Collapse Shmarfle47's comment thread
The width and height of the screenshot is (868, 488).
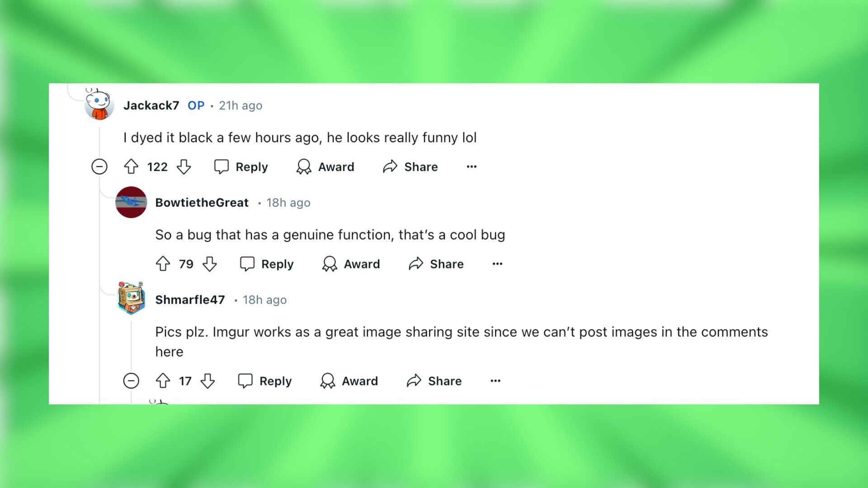pyautogui.click(x=131, y=381)
